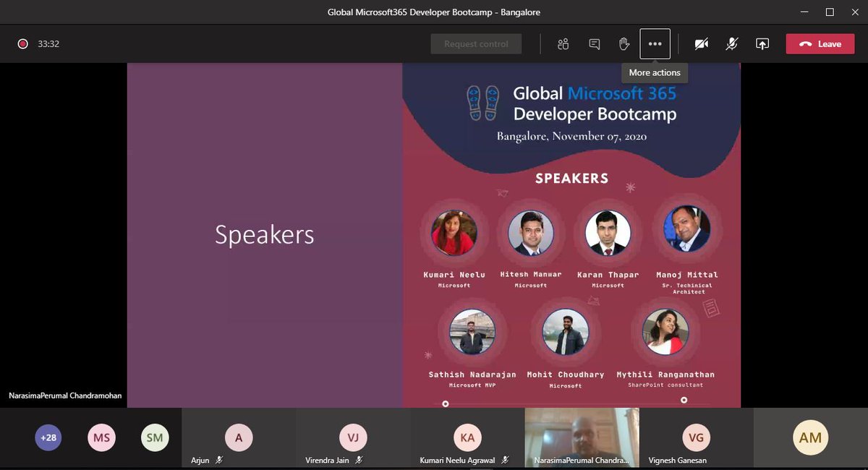Open the share content tray icon
Screen dimensions: 868x470
click(x=762, y=43)
